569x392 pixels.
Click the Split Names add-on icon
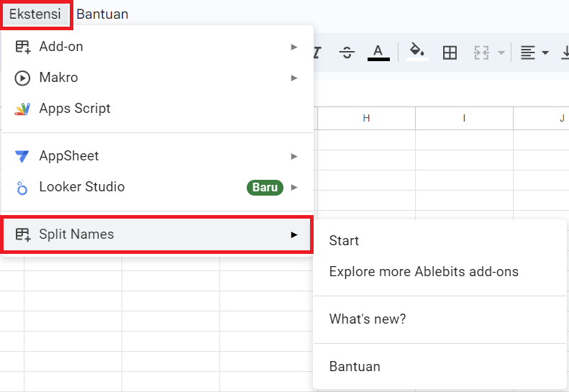tap(22, 234)
